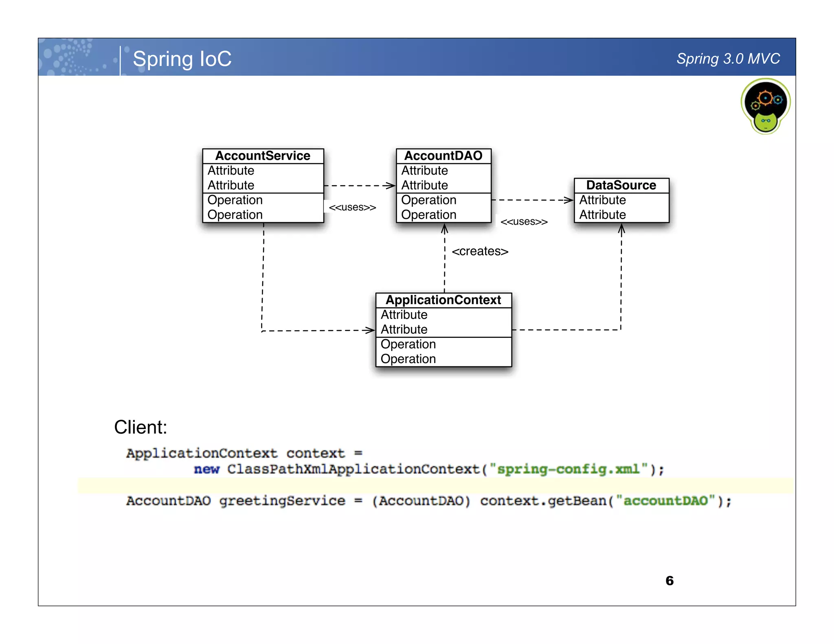Click ClassPathXmlApplicationContext in the code

(x=353, y=469)
